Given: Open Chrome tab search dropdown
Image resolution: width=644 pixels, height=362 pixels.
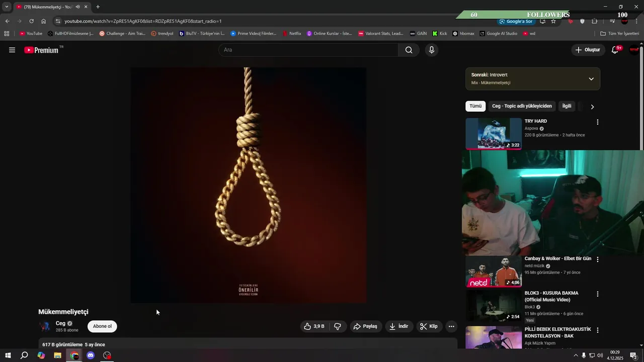Looking at the screenshot, I should [x=7, y=7].
